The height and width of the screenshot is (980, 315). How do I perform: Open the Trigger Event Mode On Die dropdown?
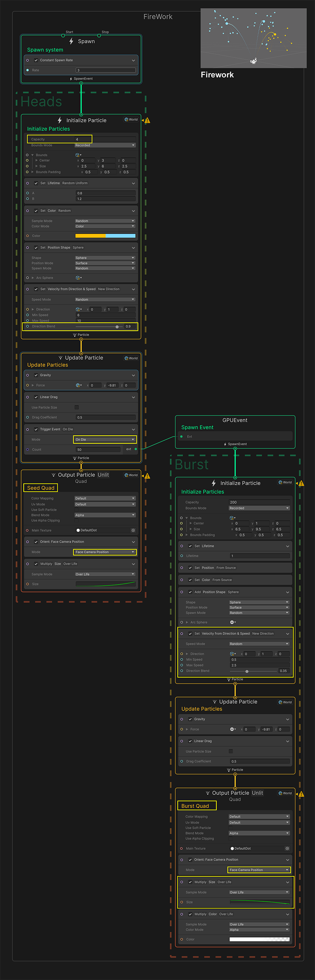point(105,439)
